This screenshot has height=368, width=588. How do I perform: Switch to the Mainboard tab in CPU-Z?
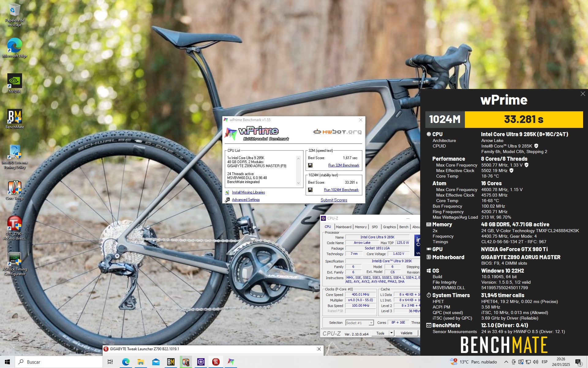coord(344,227)
